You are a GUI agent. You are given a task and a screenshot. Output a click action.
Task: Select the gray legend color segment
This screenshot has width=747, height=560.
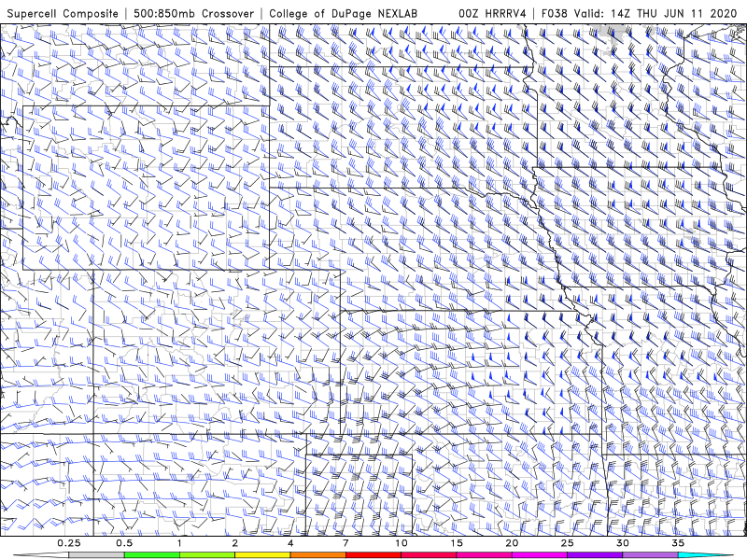coord(97,555)
